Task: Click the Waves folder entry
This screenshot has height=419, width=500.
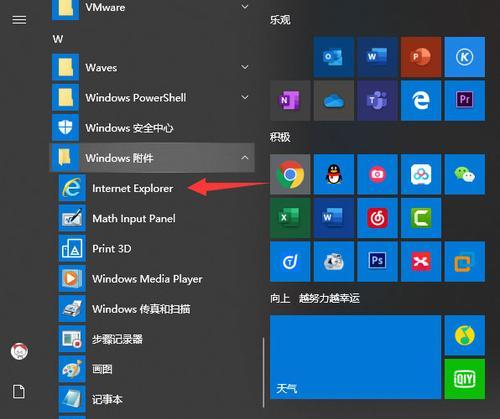Action: (x=152, y=67)
